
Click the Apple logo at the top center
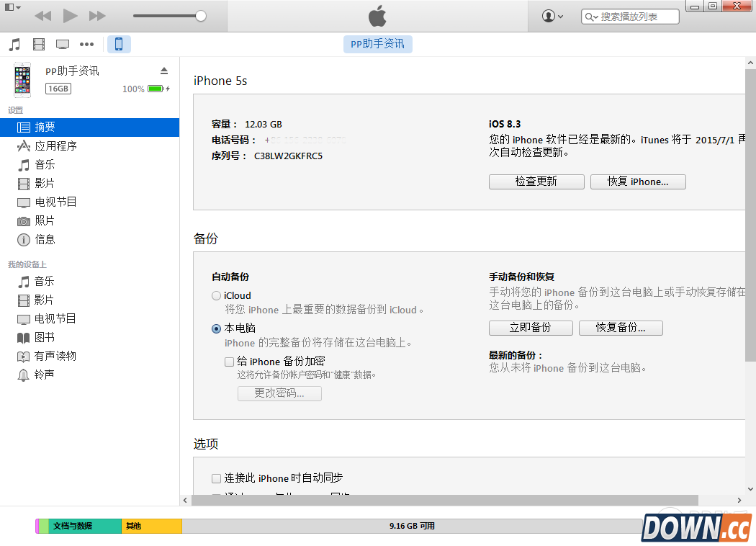(377, 17)
